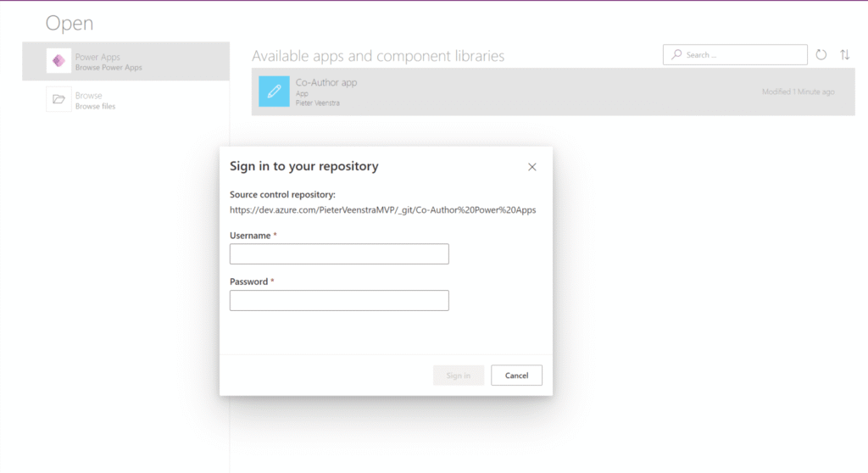Click the Modified 1 Minute ago text
Screen dimensions: 868x473
coord(798,92)
